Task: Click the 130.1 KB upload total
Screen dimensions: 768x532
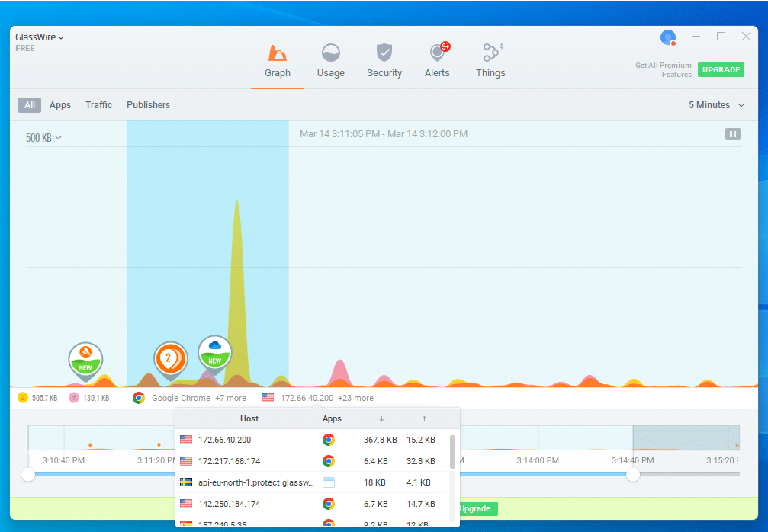Action: point(96,398)
